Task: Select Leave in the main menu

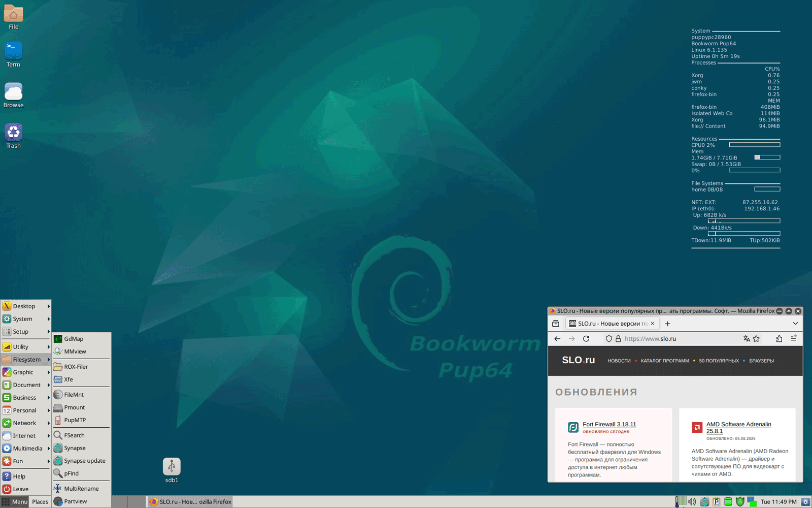Action: point(26,489)
